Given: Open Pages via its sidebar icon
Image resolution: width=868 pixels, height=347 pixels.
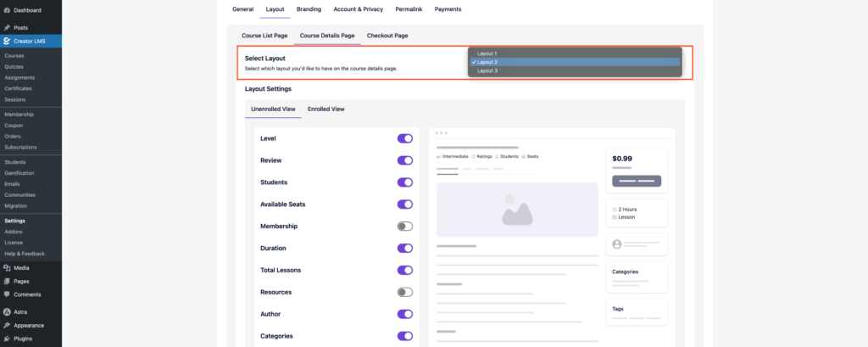Looking at the screenshot, I should [7, 281].
